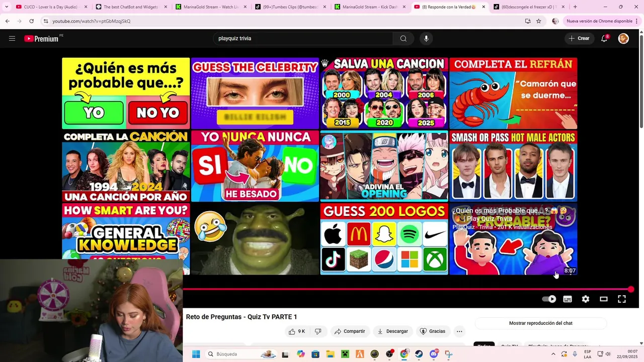The height and width of the screenshot is (362, 644).
Task: Show hidden system tray icons
Action: pyautogui.click(x=553, y=354)
